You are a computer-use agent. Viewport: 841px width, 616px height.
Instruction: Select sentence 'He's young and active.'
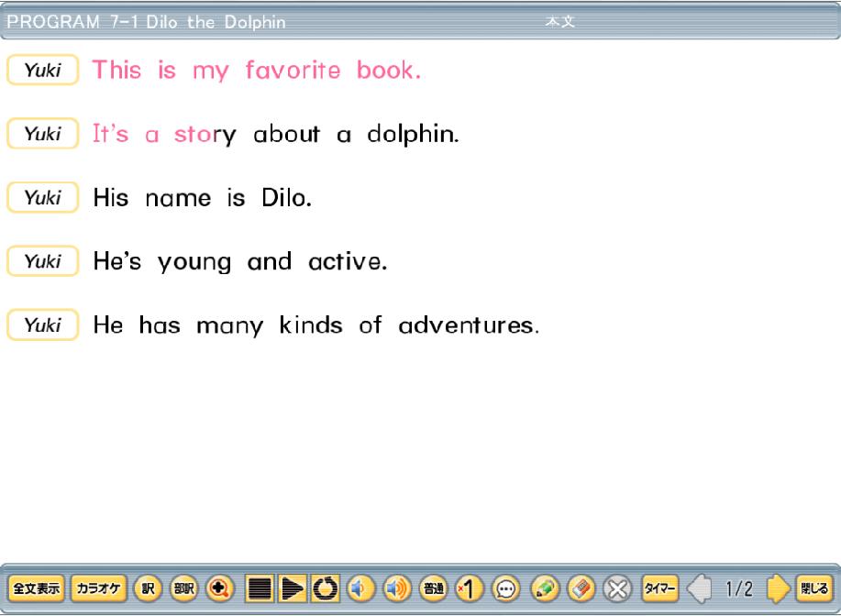(x=239, y=261)
